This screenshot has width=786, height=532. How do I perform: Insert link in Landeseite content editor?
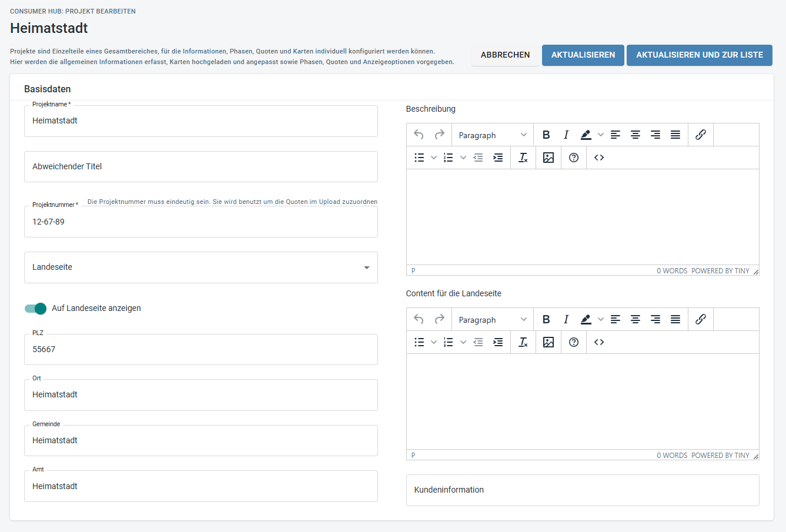(x=700, y=319)
